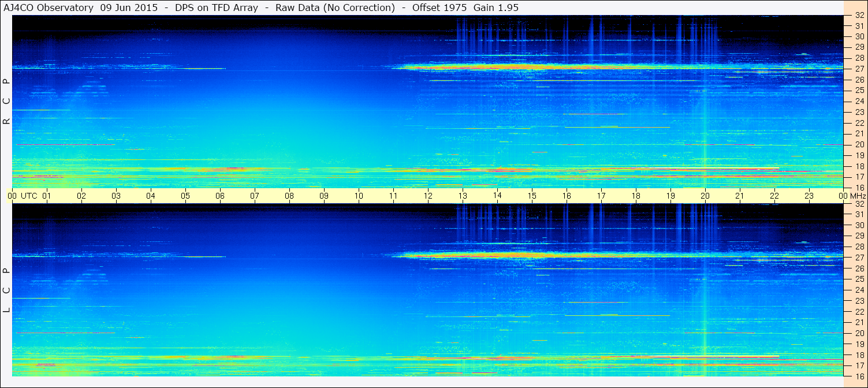868x388 pixels.
Task: Pick the 04 hour tick on time axis
Action: click(x=151, y=196)
